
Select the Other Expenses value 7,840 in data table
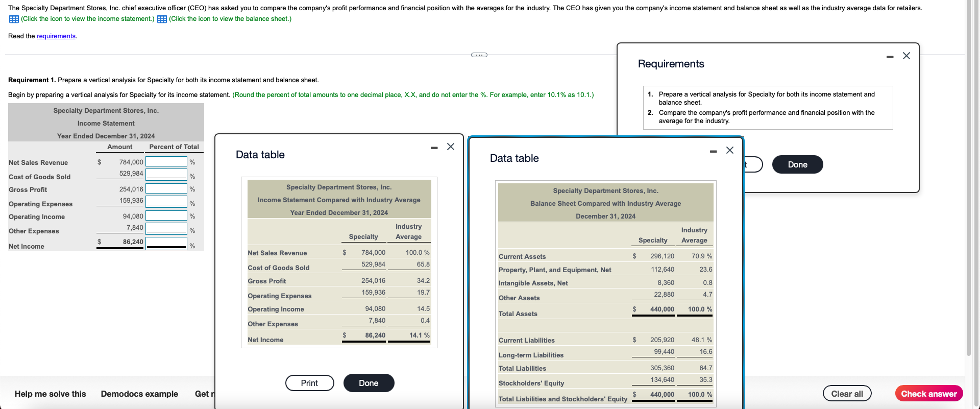point(377,321)
